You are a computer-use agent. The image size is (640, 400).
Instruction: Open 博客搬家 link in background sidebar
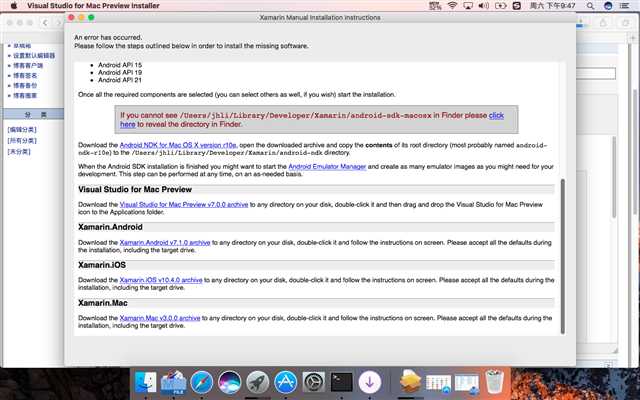pos(25,96)
